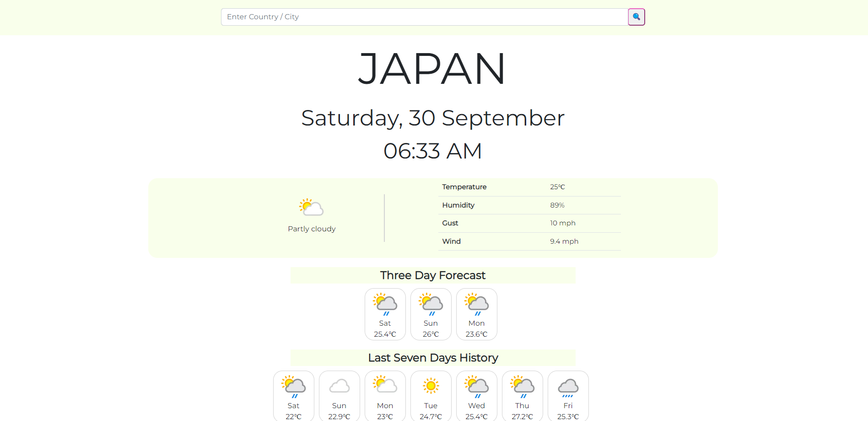868x421 pixels.
Task: Select the Wind 9.4 mph row
Action: pos(529,241)
